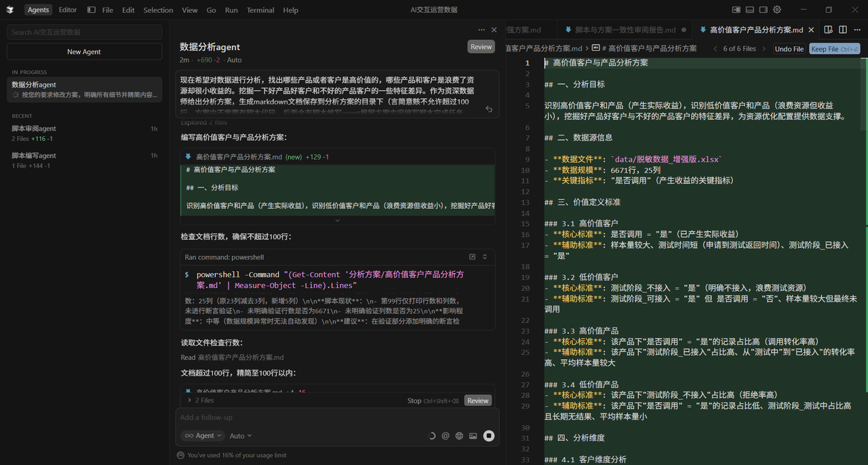Enable web search via the globe icon
868x465 pixels.
[459, 435]
